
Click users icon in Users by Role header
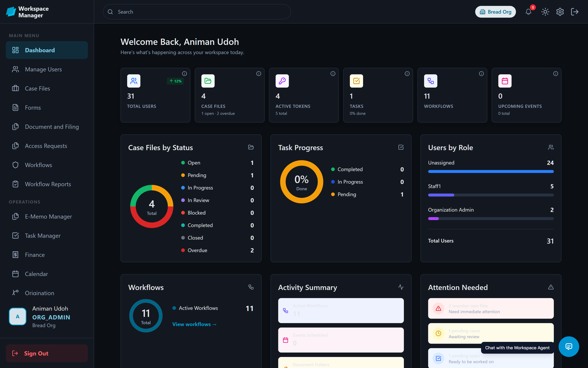(551, 147)
